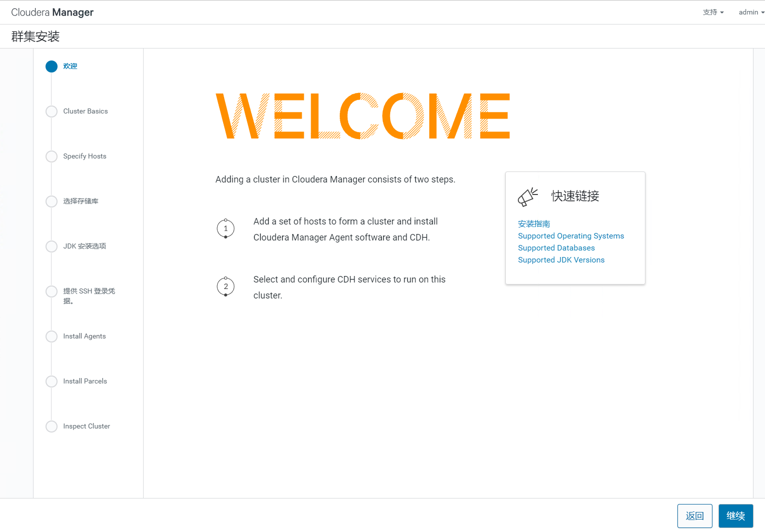Click the 欢迎 step filled circle
The height and width of the screenshot is (532, 765).
52,66
